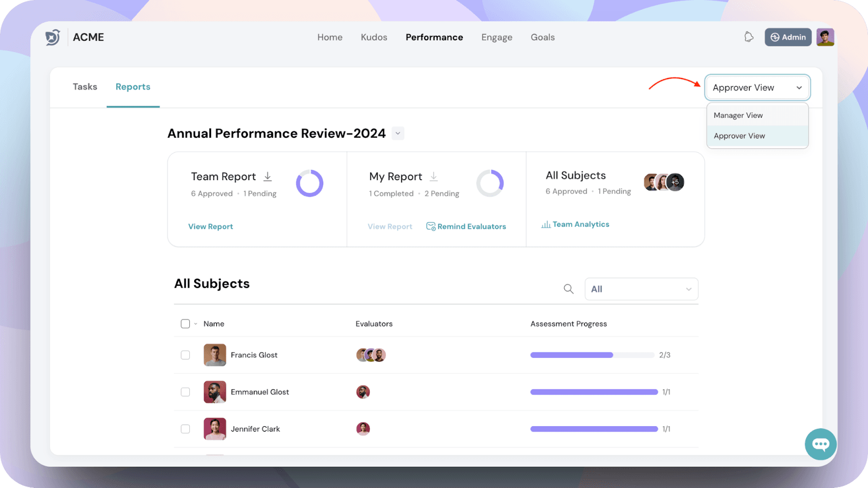This screenshot has height=488, width=868.
Task: Click the notification bell icon
Action: [749, 37]
